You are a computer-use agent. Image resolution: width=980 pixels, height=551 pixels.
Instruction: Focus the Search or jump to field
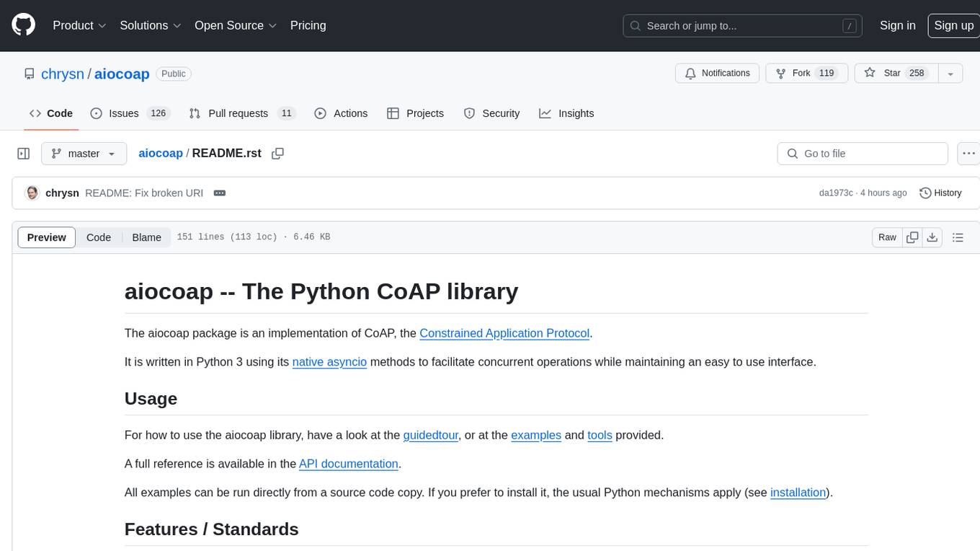[742, 26]
